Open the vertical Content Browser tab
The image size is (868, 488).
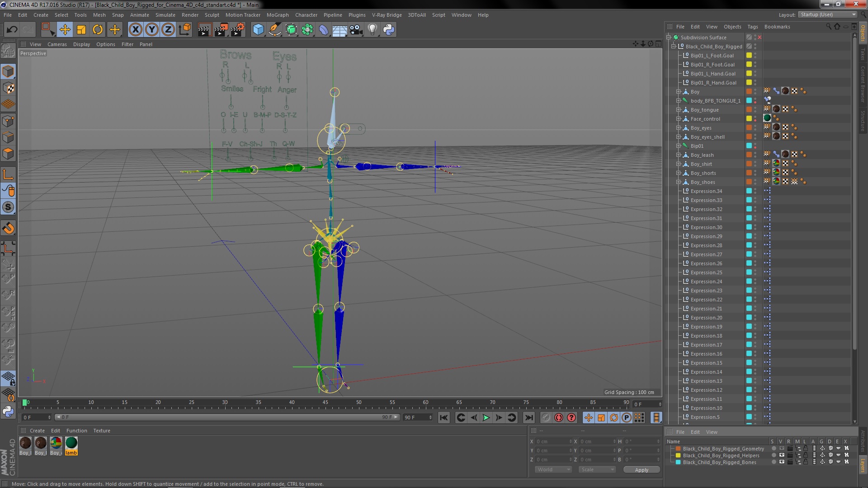863,84
